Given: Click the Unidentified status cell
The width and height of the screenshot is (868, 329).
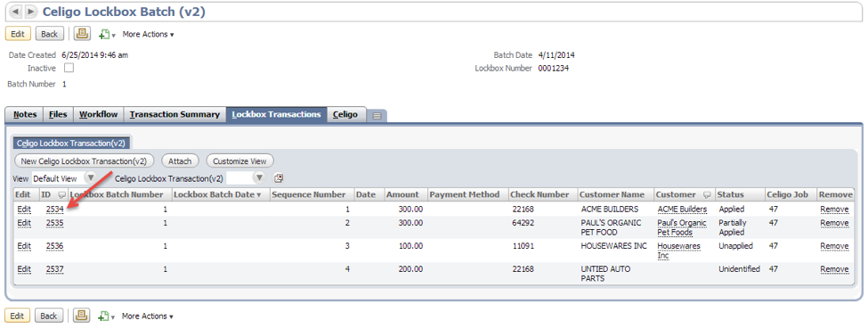Looking at the screenshot, I should pos(739,269).
